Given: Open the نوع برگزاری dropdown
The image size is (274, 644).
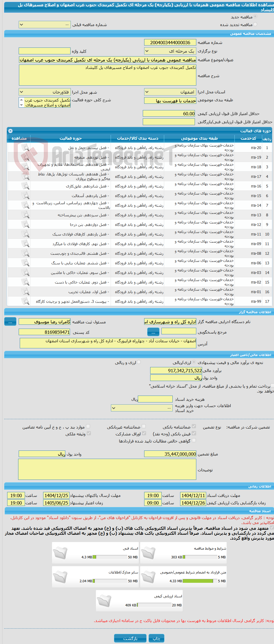Looking at the screenshot, I should pyautogui.click(x=170, y=51).
